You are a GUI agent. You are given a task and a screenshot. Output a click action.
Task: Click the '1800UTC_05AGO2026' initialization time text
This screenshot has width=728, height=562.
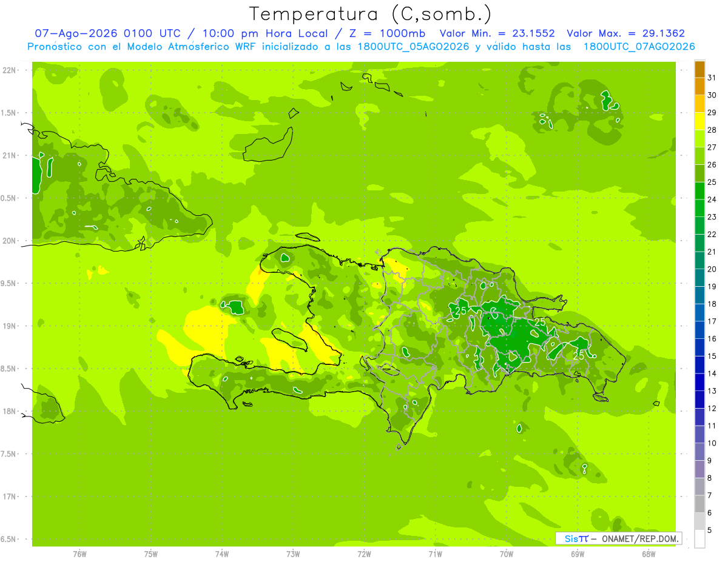(413, 47)
